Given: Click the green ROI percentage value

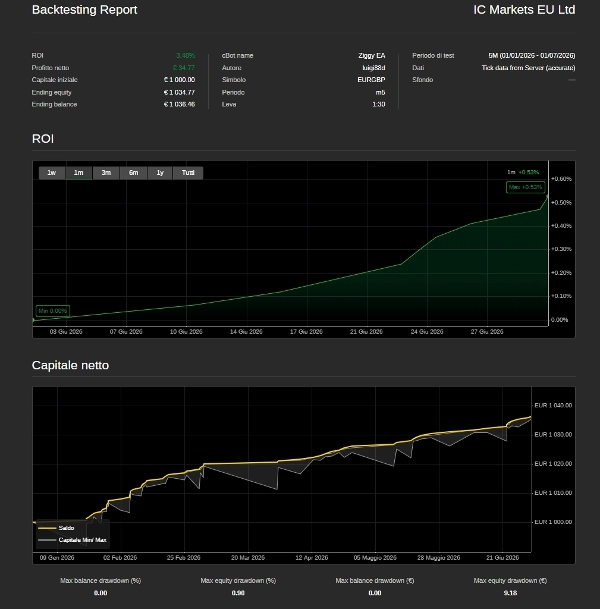Looking at the screenshot, I should coord(186,56).
